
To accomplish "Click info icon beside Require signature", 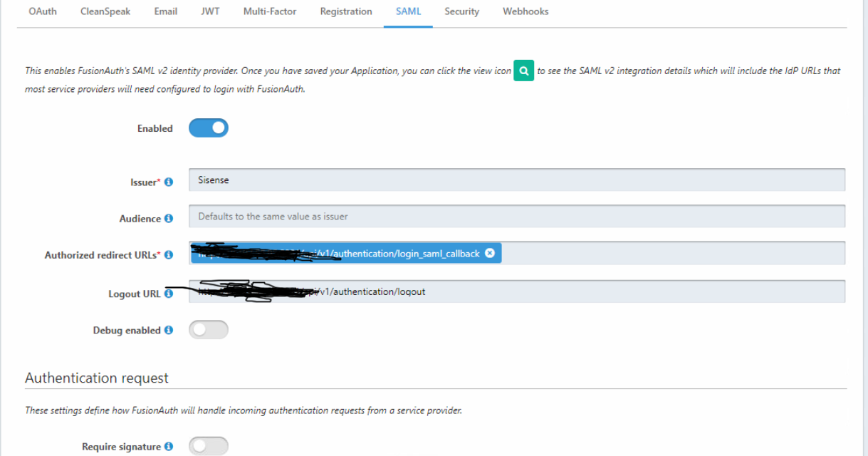I will (x=169, y=447).
